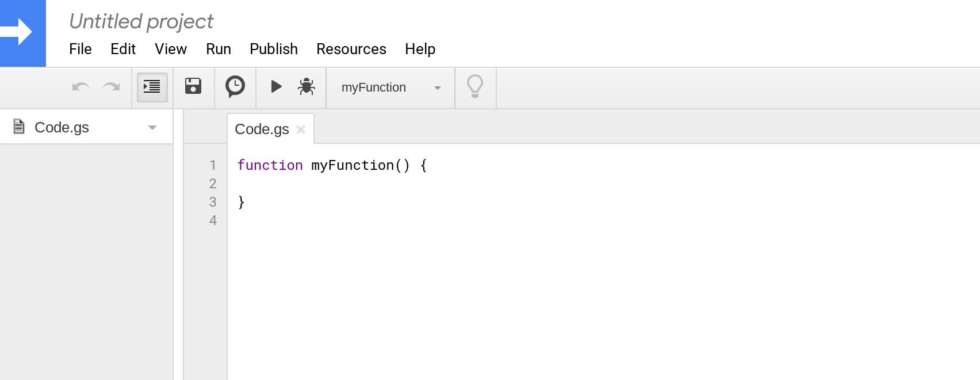Expand the Code.gs file options arrow
The height and width of the screenshot is (380, 980).
152,128
